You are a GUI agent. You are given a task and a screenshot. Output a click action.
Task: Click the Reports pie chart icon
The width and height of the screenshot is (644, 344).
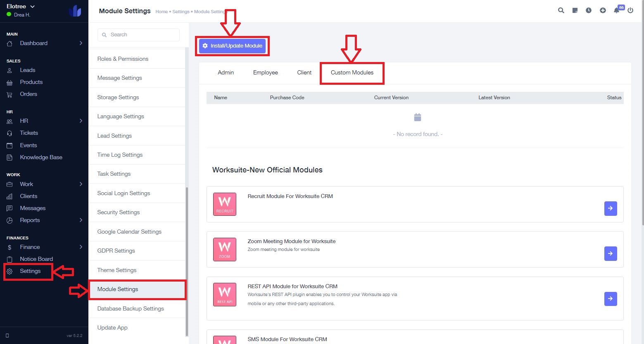point(10,220)
